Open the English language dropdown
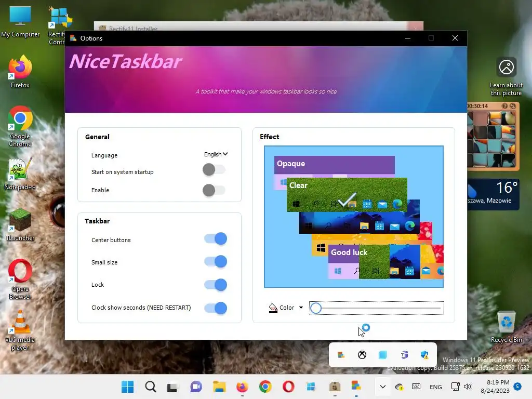The image size is (532, 399). pyautogui.click(x=216, y=154)
